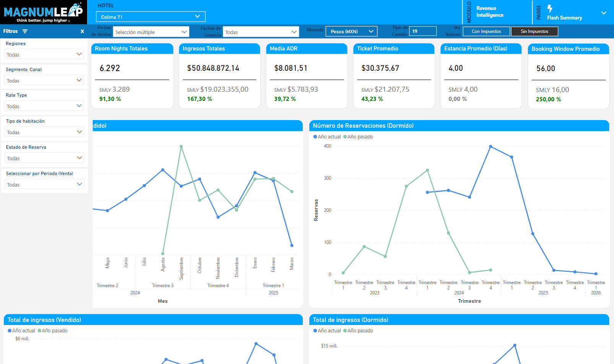Image resolution: width=614 pixels, height=364 pixels.
Task: Open the Hotel dropdown showing Colima 71
Action: click(151, 17)
